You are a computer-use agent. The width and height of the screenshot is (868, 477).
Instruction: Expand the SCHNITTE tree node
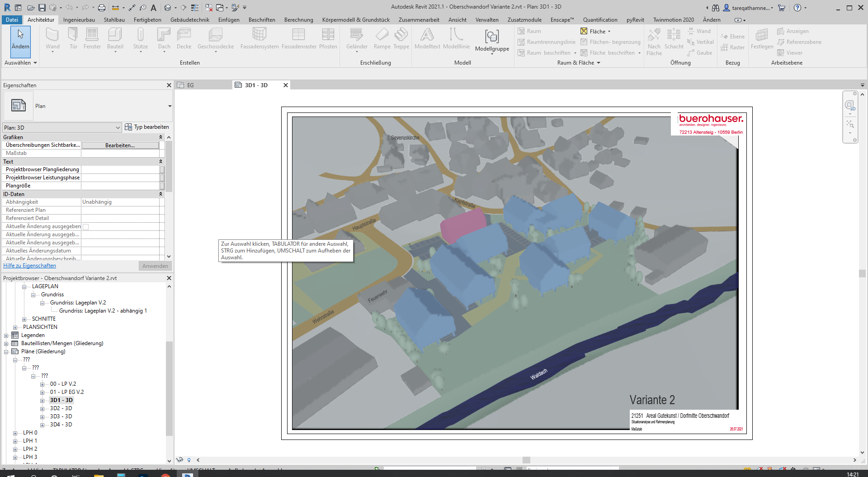pos(24,319)
